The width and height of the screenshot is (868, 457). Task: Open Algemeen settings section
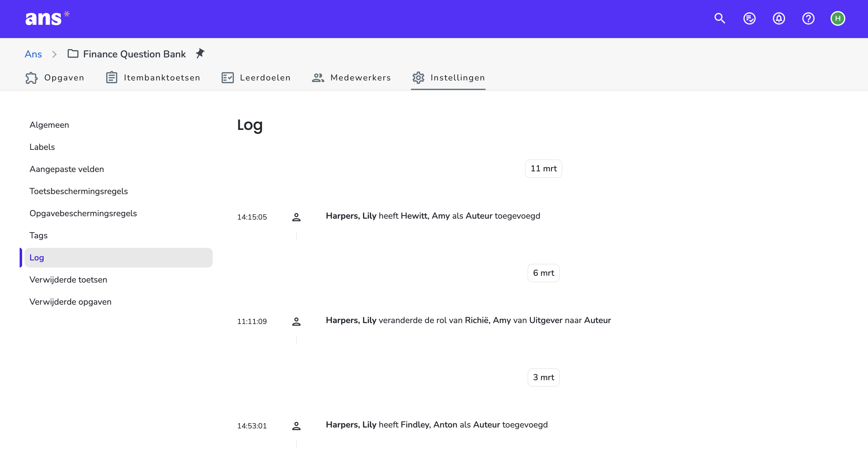tap(118, 125)
